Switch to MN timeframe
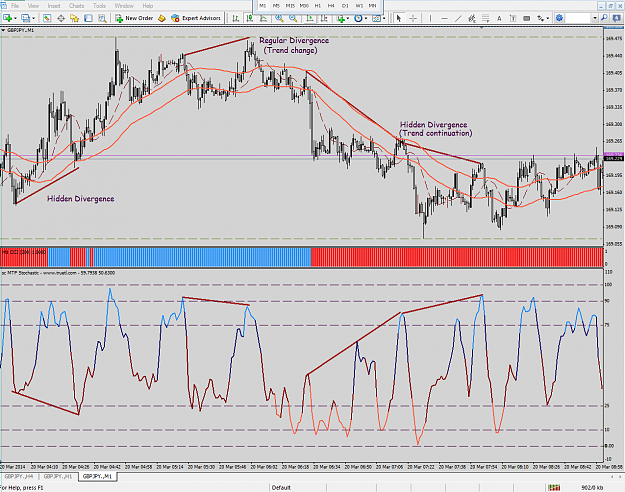 (x=372, y=6)
